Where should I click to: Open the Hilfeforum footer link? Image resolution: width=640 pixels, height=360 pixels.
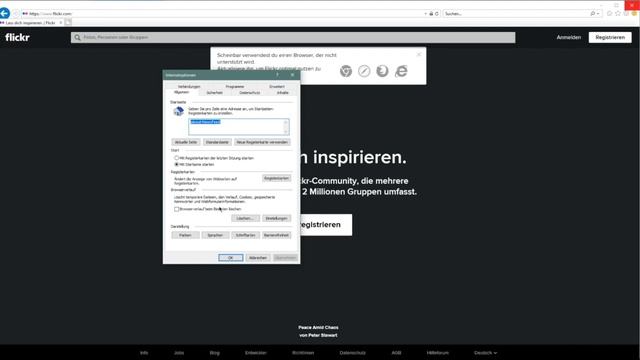438,353
